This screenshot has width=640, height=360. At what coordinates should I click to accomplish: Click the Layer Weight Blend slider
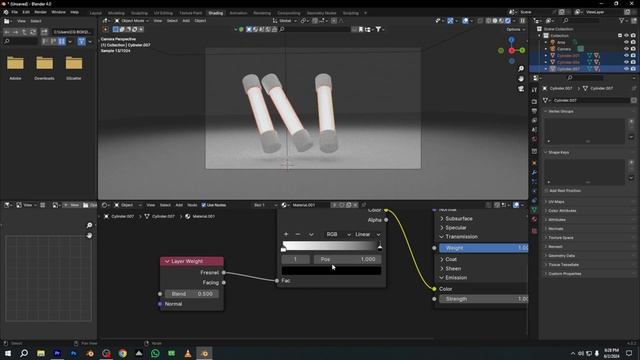click(x=192, y=294)
